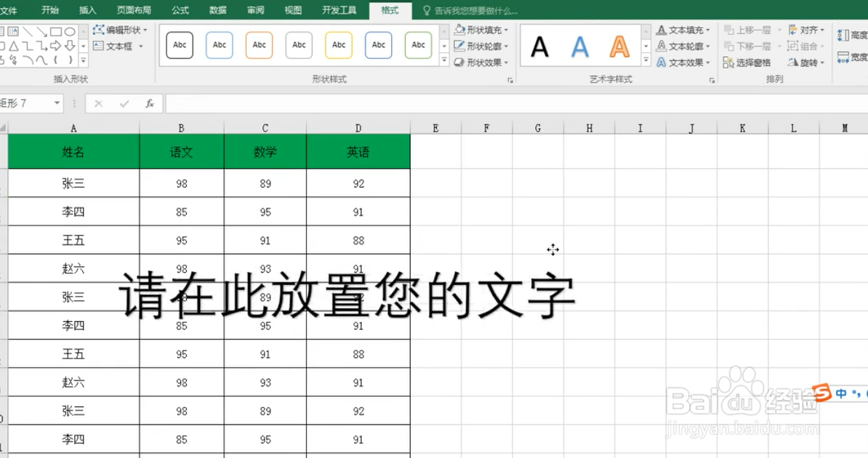Image resolution: width=868 pixels, height=458 pixels.
Task: Open 旋转 rotate dropdown
Action: coord(806,63)
